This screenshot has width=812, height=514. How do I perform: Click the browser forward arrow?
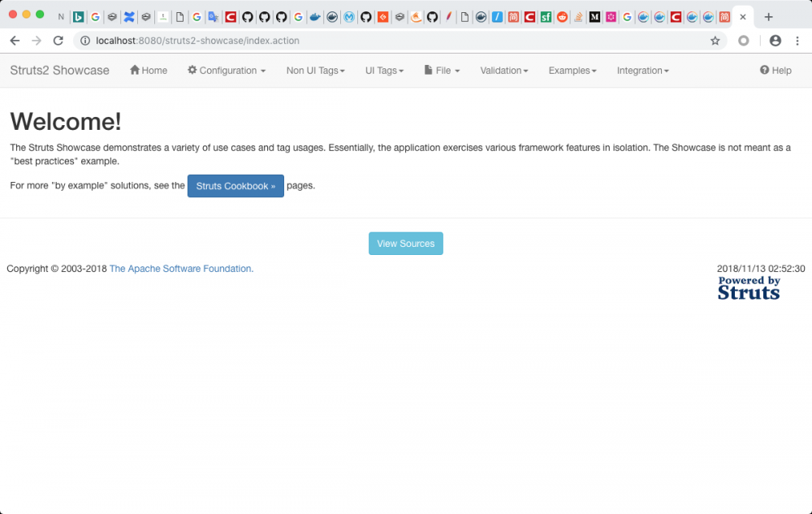tap(37, 41)
